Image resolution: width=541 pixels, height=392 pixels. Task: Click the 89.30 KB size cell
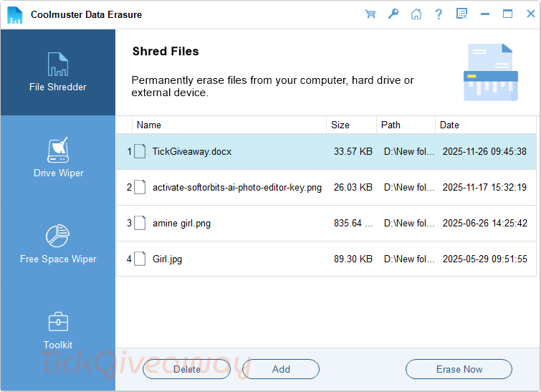(353, 259)
